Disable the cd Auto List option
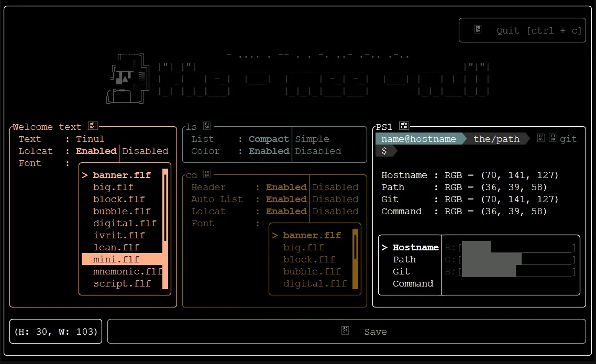This screenshot has height=364, width=596. [335, 200]
